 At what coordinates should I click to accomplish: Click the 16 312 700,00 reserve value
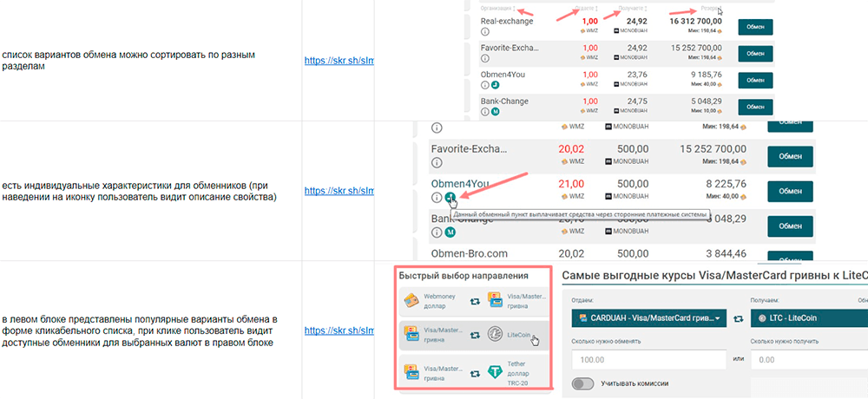click(x=696, y=22)
